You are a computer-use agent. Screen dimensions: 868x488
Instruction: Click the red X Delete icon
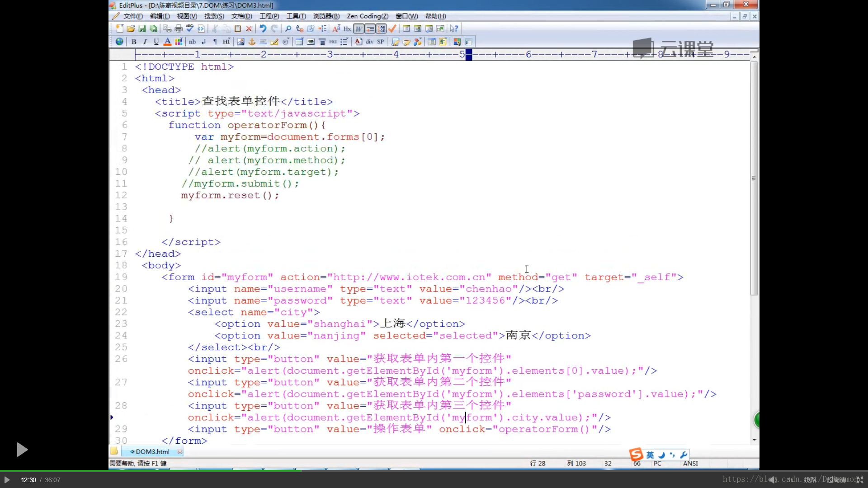click(x=249, y=28)
